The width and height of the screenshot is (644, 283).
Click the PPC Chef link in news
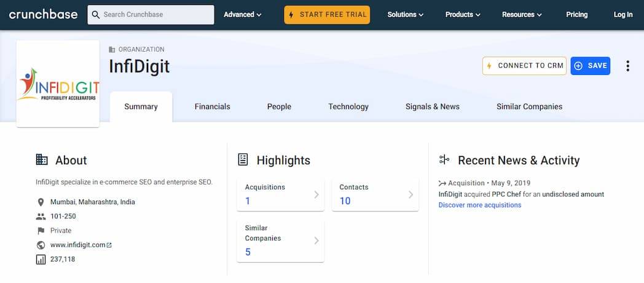point(507,194)
